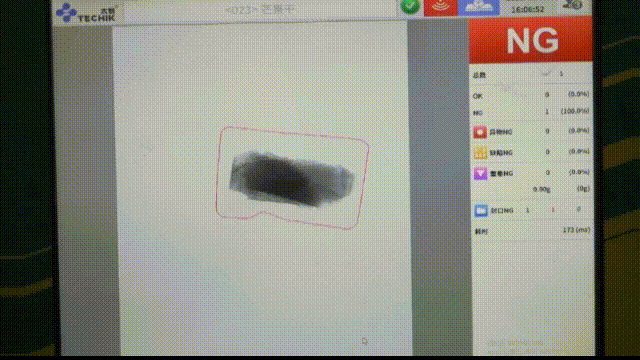Click the blue cloud icon in header
This screenshot has width=640, height=360.
478,7
